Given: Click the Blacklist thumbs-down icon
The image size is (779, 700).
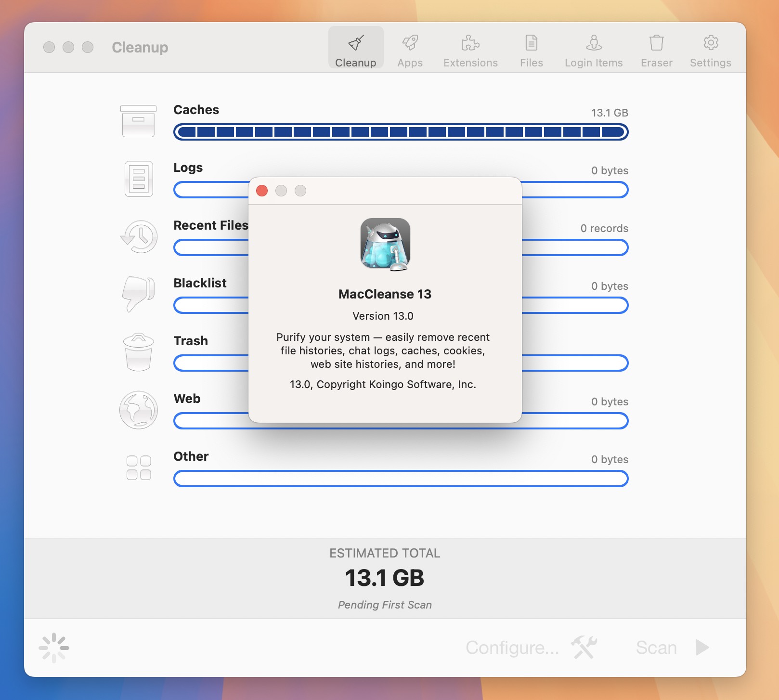Looking at the screenshot, I should tap(138, 294).
